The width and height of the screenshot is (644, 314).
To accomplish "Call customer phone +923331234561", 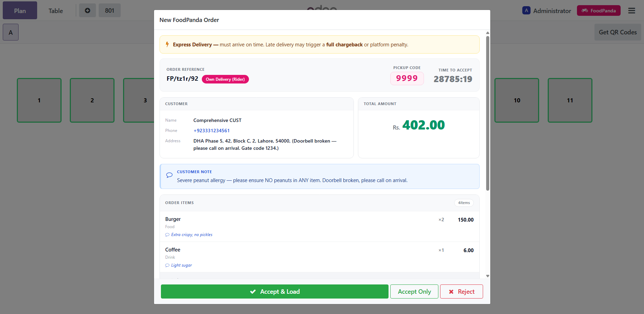I will click(x=211, y=131).
